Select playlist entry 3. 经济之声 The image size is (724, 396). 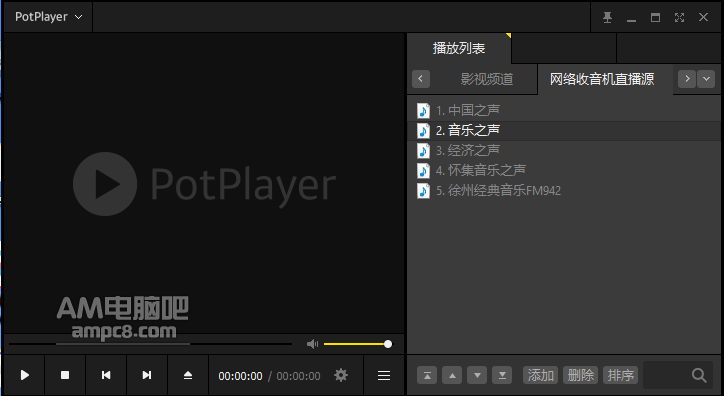(x=563, y=150)
